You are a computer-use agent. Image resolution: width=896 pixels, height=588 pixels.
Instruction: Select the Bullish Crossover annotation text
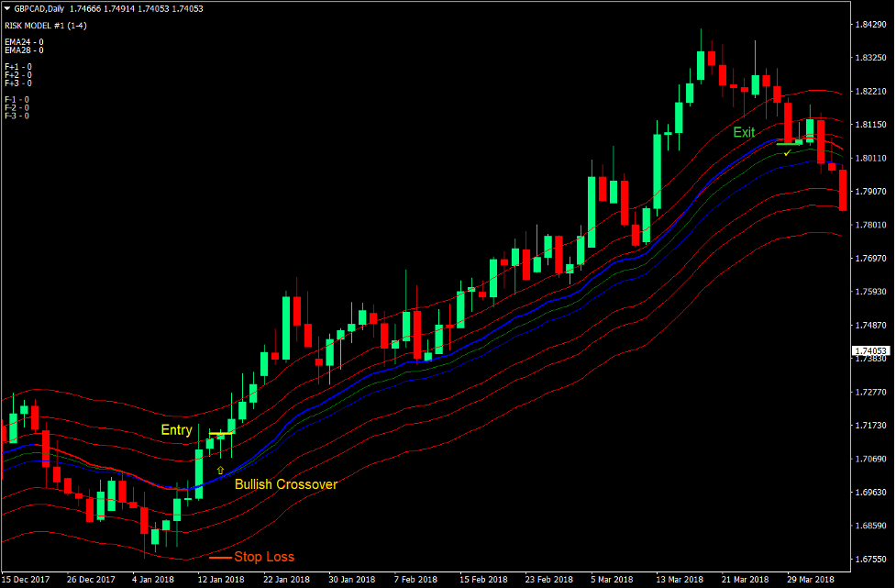[x=285, y=484]
